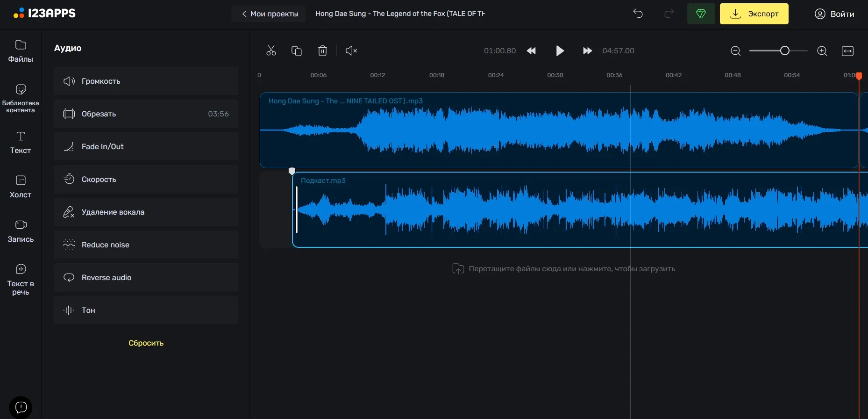Open the Reverse audio option

coord(146,277)
